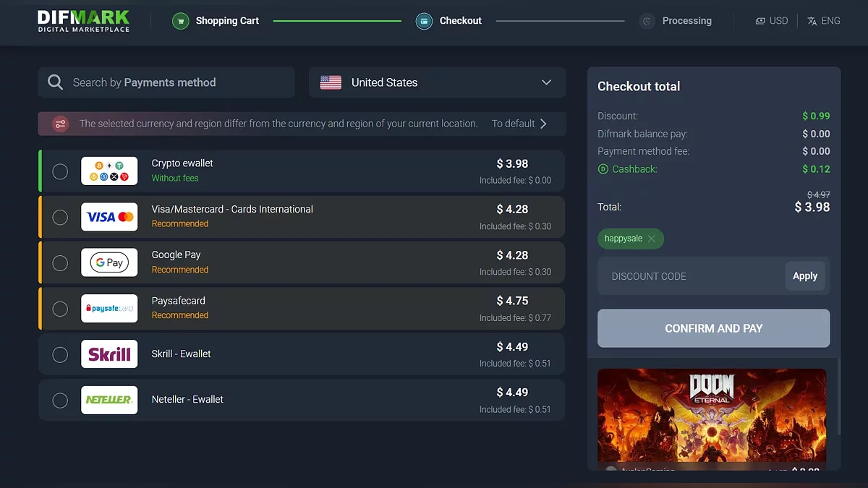
Task: Select the Google Pay radio button
Action: tap(60, 263)
